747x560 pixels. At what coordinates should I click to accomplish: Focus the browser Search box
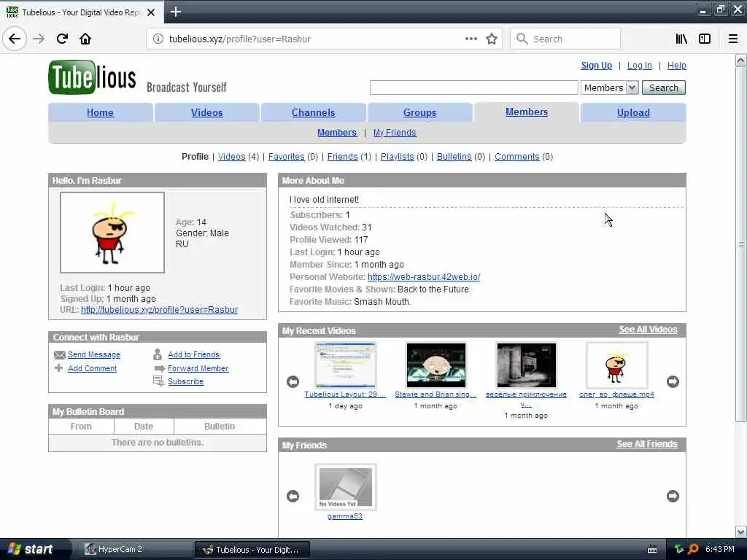point(565,39)
